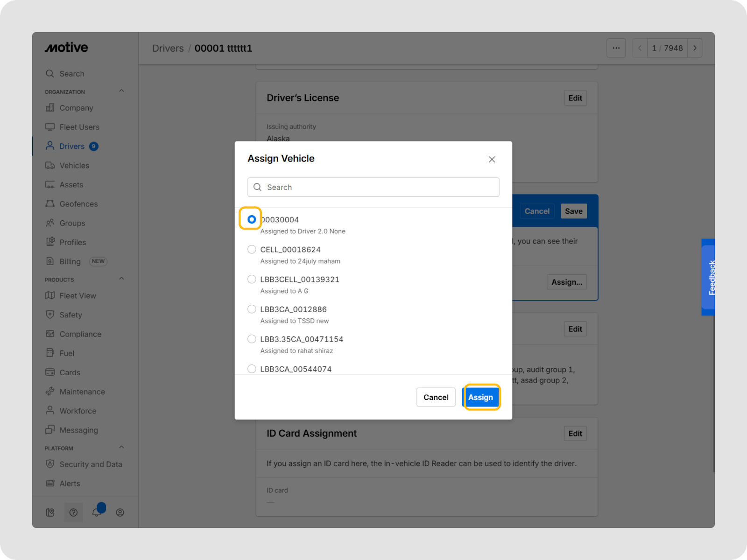Close the Assign Vehicle dialog with X
This screenshot has width=747, height=560.
coord(492,160)
